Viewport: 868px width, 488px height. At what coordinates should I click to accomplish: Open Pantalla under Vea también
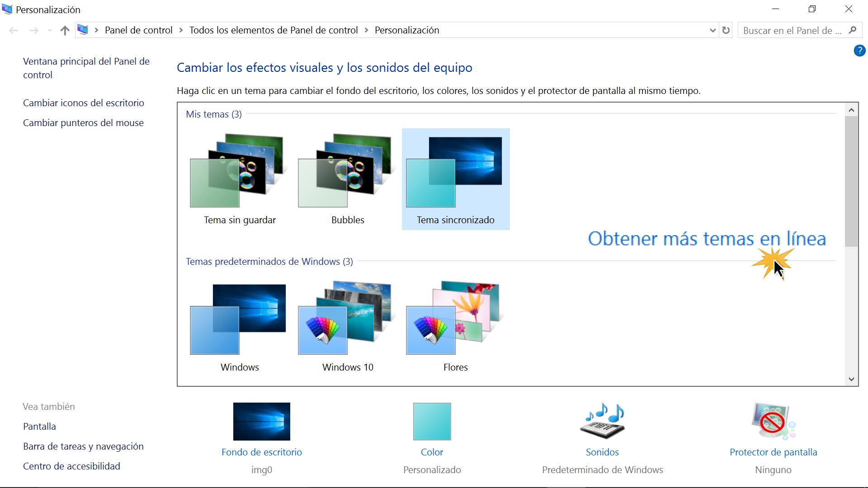(x=40, y=427)
